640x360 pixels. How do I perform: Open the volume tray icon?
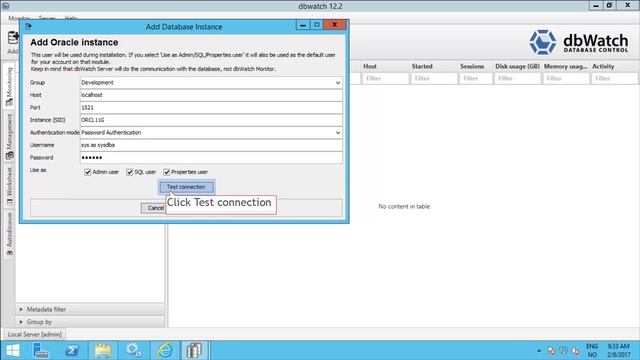(576, 351)
